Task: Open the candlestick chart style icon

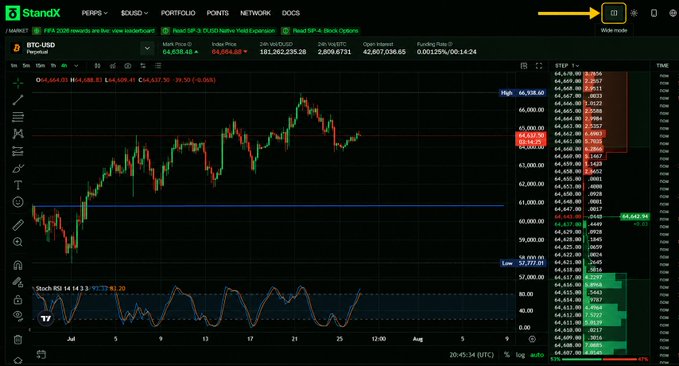Action: point(97,66)
